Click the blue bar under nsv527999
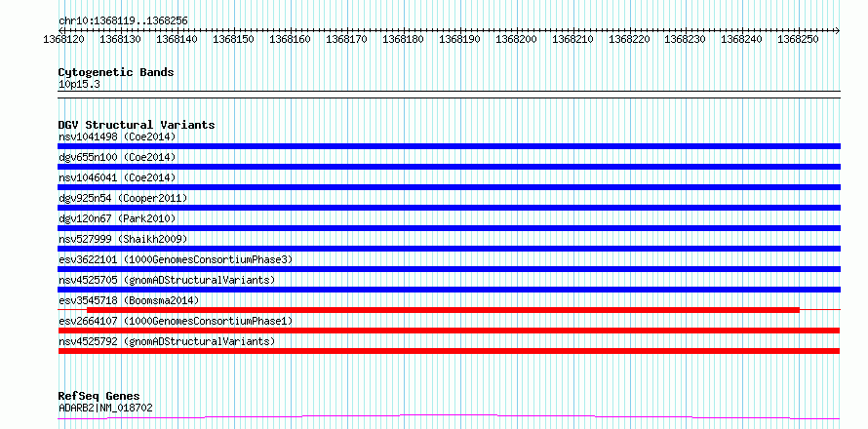Screen dimensions: 868x429 [x=449, y=249]
